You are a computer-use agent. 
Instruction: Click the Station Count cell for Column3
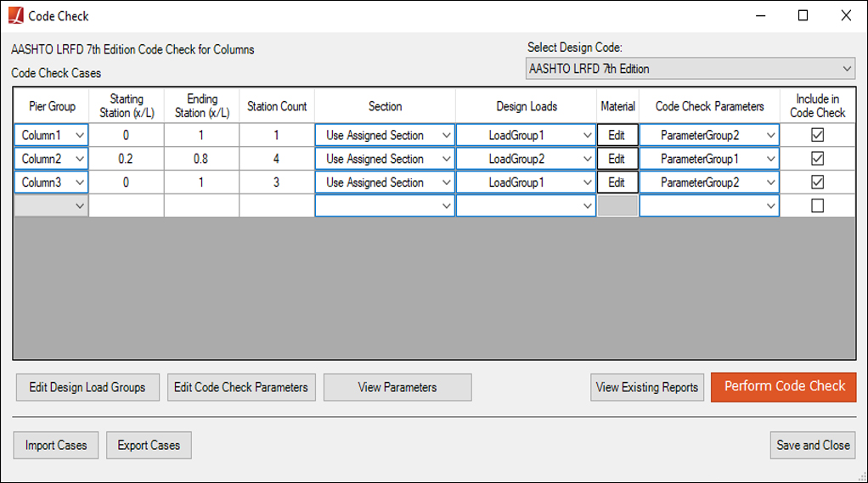(277, 182)
